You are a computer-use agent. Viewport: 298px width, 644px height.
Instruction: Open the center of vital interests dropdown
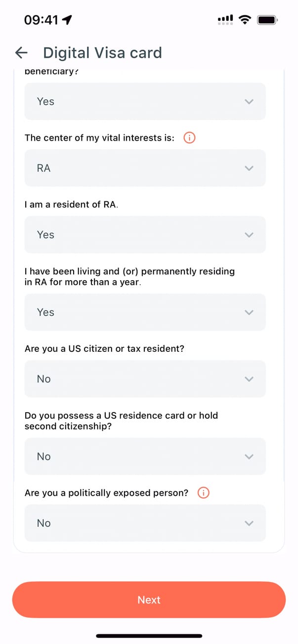click(x=145, y=168)
